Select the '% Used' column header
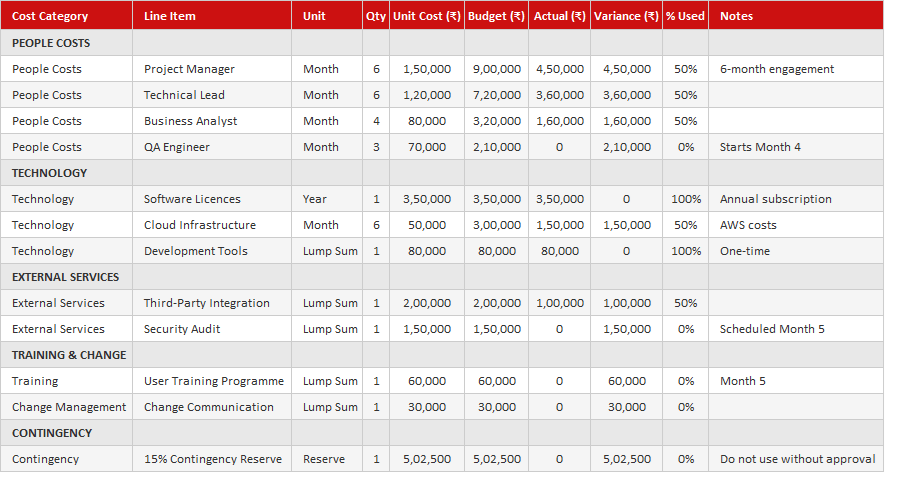Image resolution: width=900 pixels, height=500 pixels. point(685,16)
